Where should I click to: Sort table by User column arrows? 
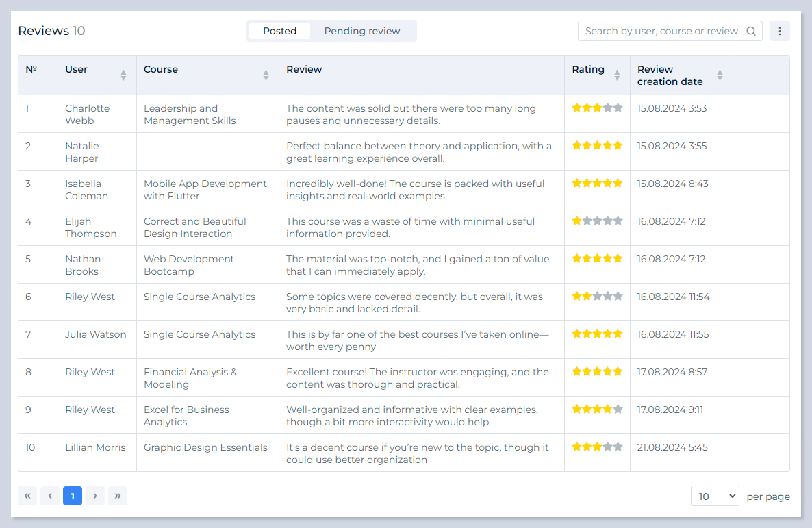pos(123,75)
